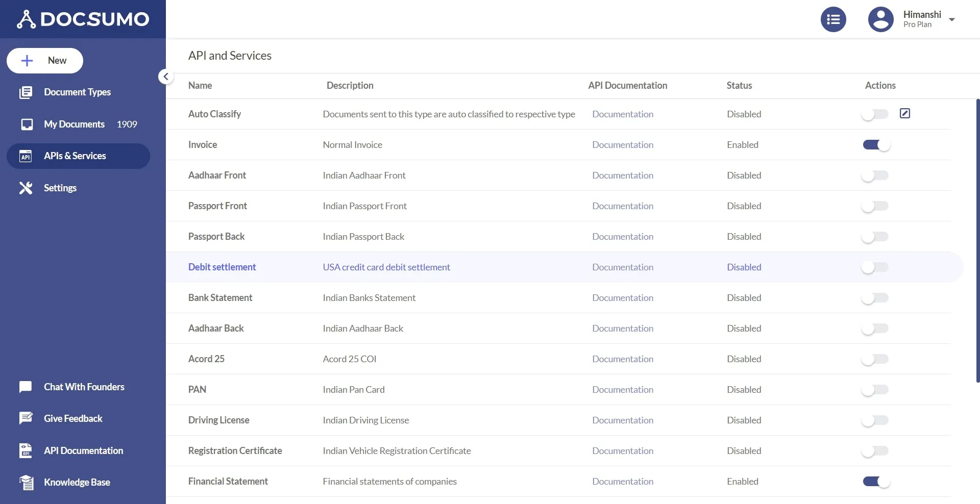Open Settings from the sidebar icon
Screen dimensions: 980x504
click(26, 188)
